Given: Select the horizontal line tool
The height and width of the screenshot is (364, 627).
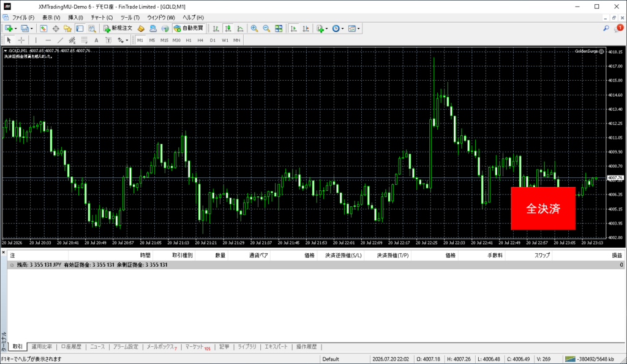Looking at the screenshot, I should (x=48, y=40).
